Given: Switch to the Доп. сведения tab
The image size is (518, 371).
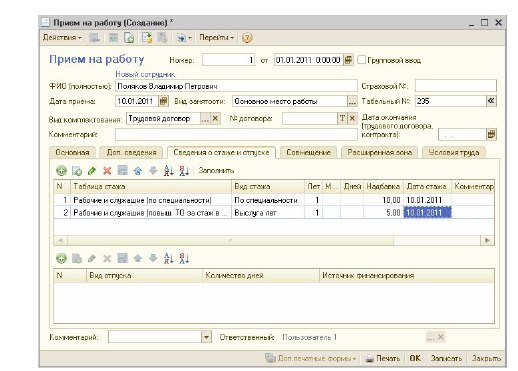Looking at the screenshot, I should pos(131,152).
